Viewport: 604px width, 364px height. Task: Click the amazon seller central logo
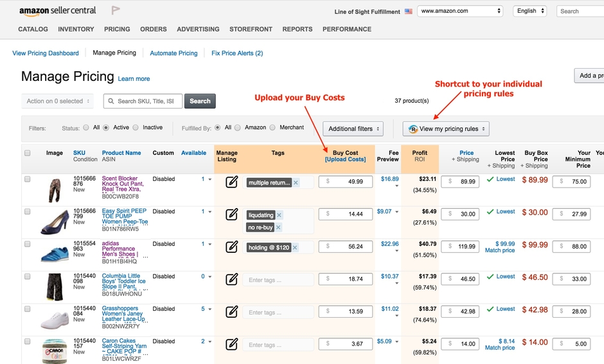point(57,11)
